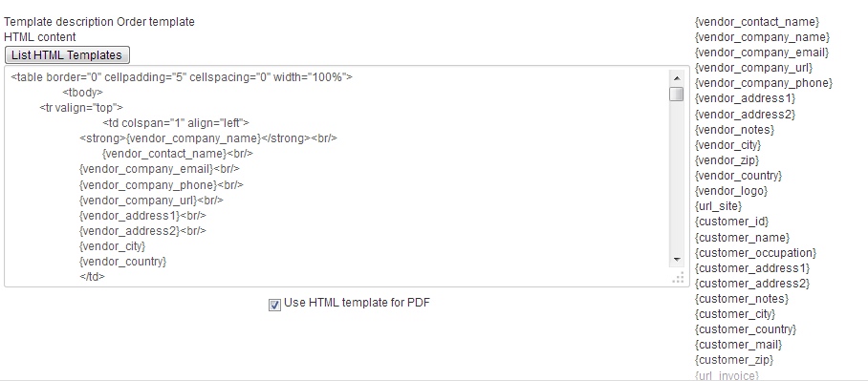Click the textarea scrollbar thumb
Screen dimensions: 868x381
coord(676,94)
